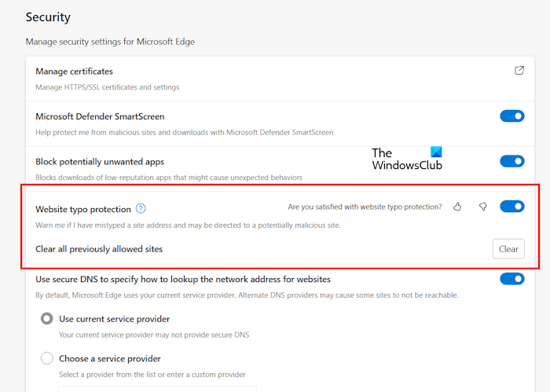Image resolution: width=550 pixels, height=392 pixels.
Task: Toggle Website typo protection switch
Action: coord(511,207)
